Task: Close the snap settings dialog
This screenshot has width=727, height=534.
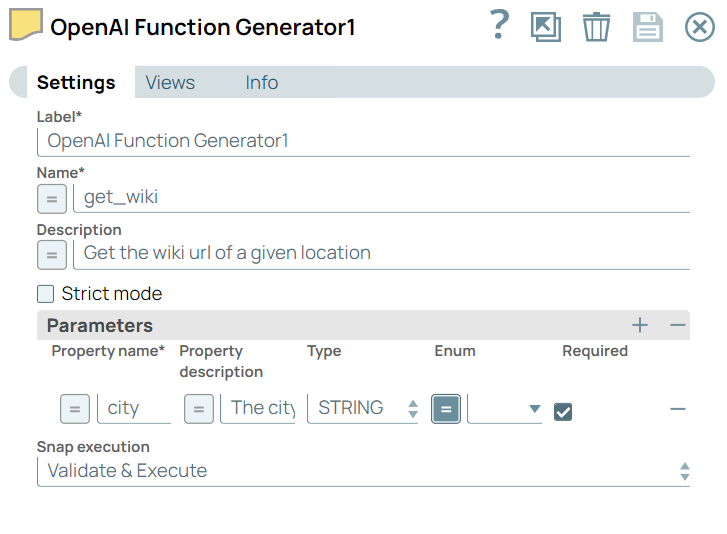Action: pos(699,27)
